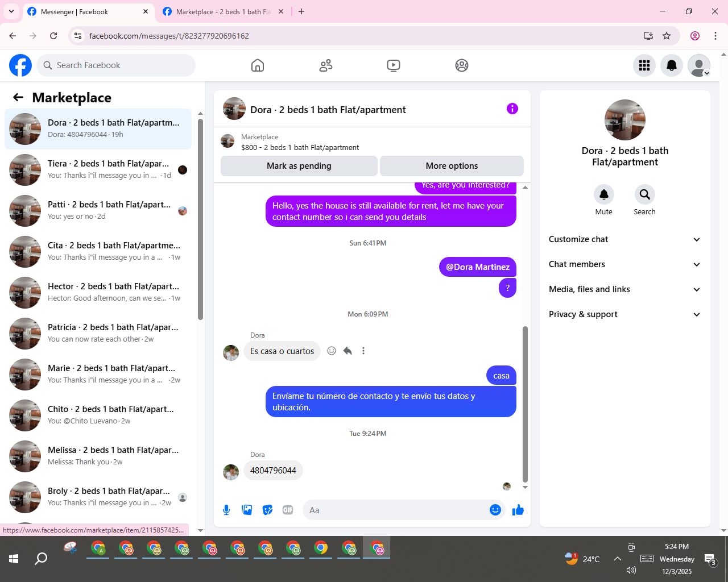728x582 pixels.
Task: Open Chrome tab search dropdown arrow
Action: point(11,11)
